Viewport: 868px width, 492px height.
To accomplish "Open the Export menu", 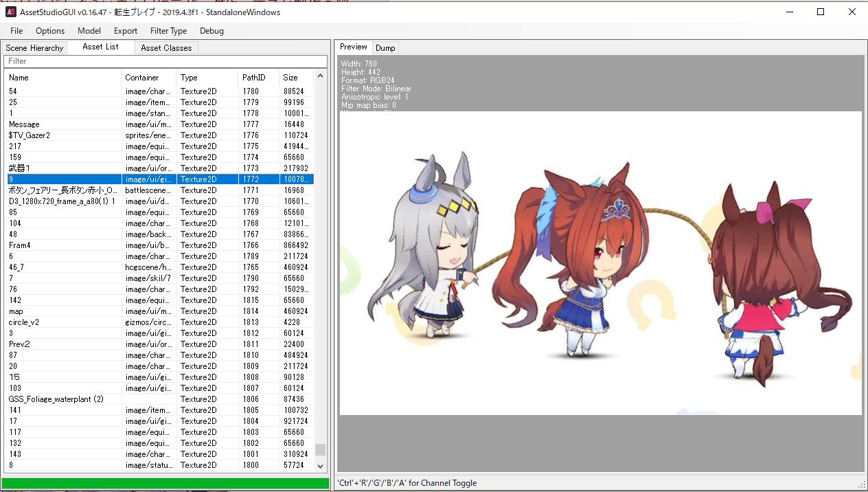I will coord(126,31).
